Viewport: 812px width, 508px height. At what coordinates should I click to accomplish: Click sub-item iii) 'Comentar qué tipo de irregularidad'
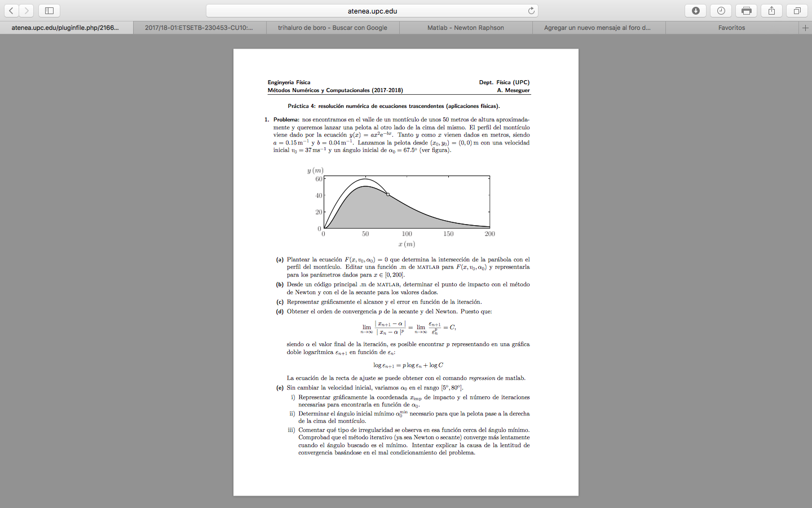pos(409,441)
